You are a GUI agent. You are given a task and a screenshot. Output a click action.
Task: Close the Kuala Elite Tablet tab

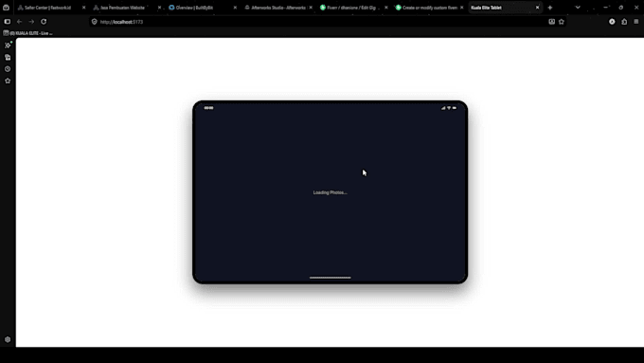click(x=537, y=8)
